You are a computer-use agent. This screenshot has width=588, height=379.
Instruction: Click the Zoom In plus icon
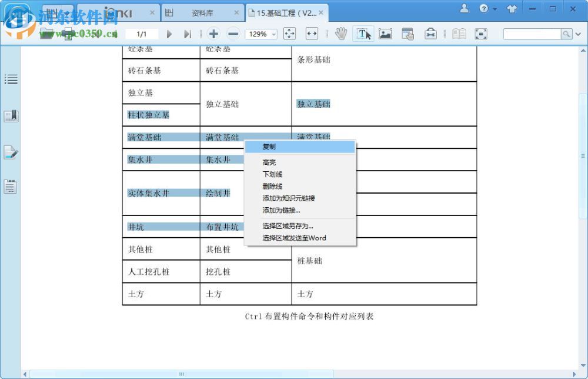click(213, 34)
